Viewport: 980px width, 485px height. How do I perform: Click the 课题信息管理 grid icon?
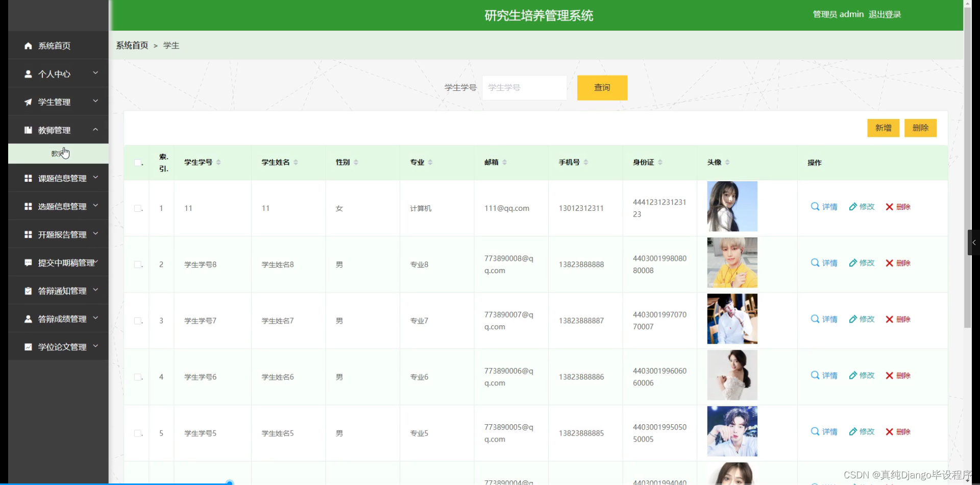(28, 178)
